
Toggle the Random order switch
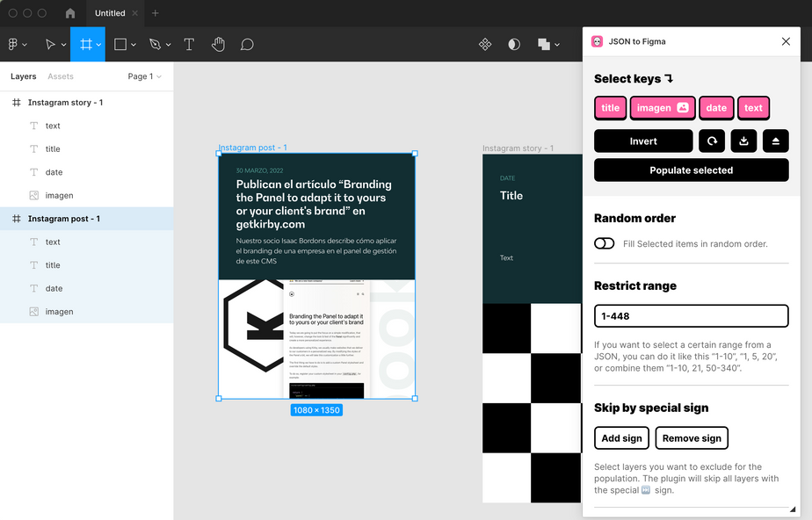click(x=604, y=243)
